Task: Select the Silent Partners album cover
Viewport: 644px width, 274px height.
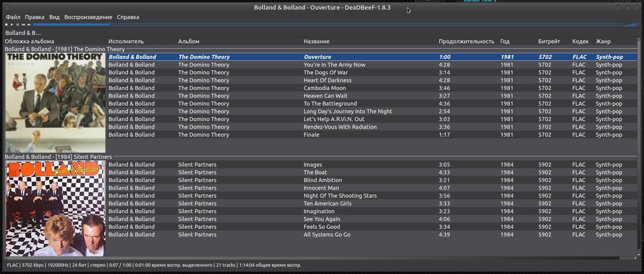Action: 55,209
